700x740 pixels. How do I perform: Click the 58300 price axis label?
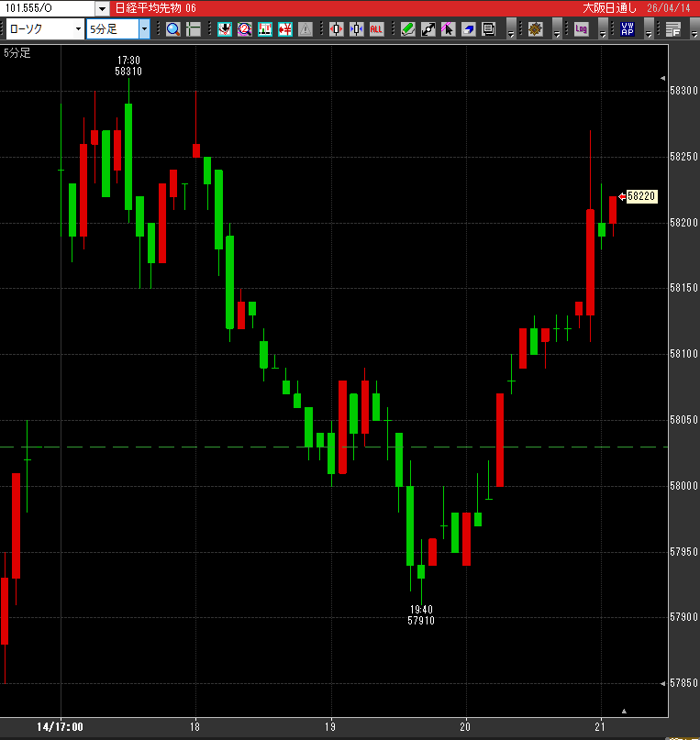pos(683,91)
